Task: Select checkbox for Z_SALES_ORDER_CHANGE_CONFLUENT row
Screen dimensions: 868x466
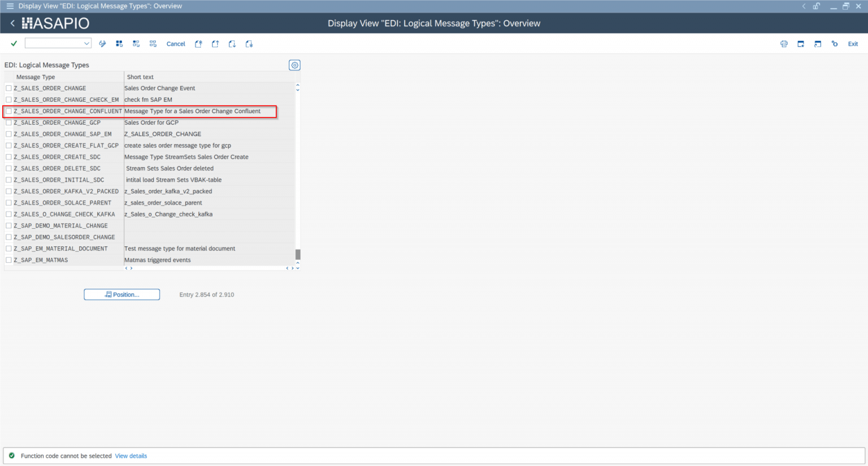Action: pos(8,111)
